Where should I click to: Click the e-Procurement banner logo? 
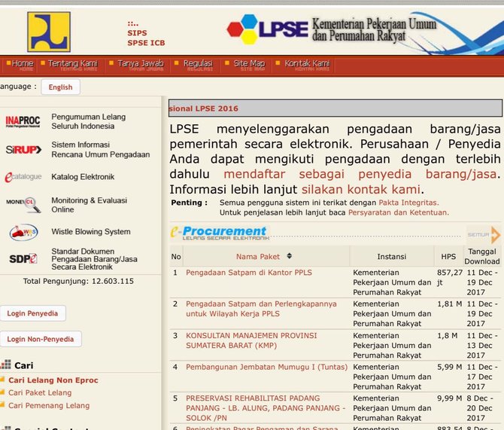tap(220, 233)
